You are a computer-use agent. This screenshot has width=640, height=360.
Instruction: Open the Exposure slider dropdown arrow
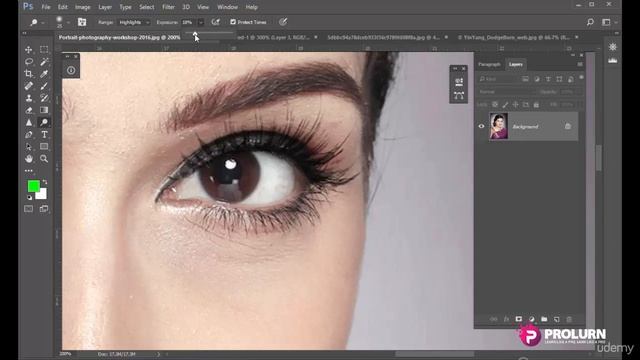[x=200, y=22]
